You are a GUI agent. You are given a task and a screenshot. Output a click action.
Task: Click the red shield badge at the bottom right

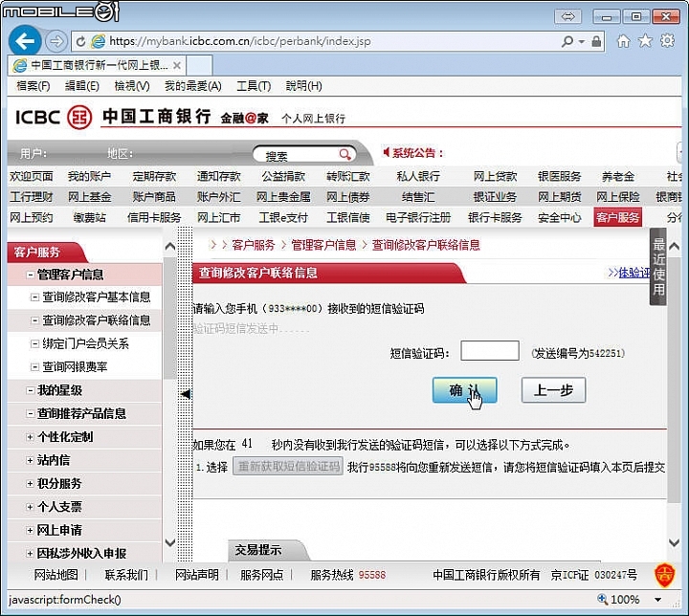[x=665, y=575]
